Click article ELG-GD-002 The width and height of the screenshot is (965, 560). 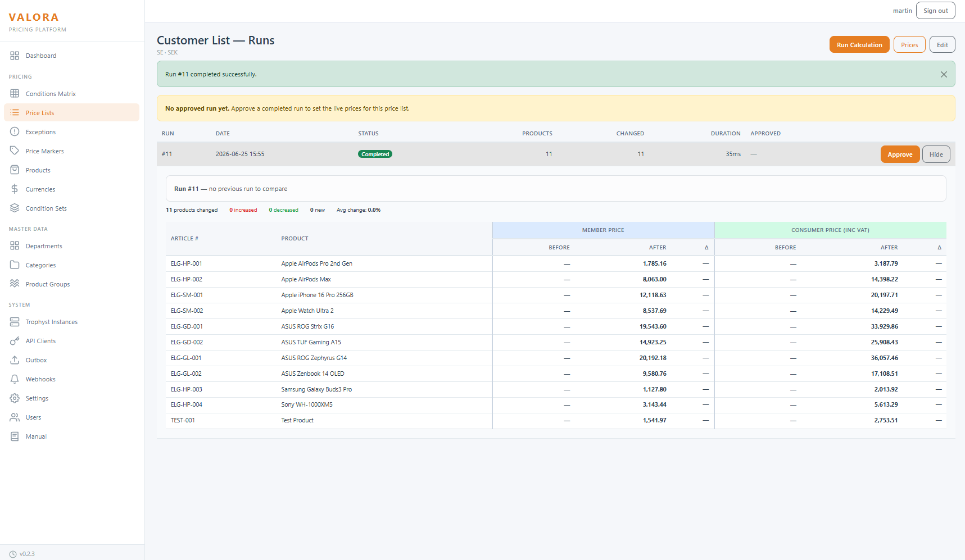pyautogui.click(x=187, y=342)
